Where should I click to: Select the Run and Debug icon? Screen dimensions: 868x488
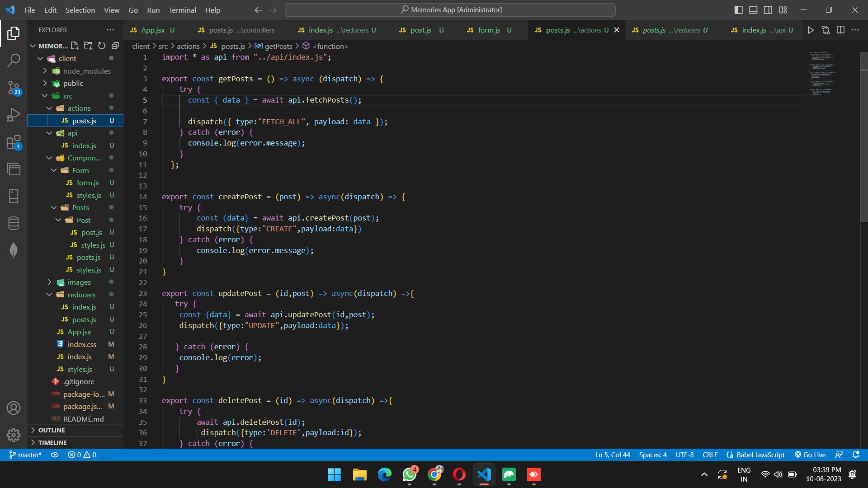(14, 115)
